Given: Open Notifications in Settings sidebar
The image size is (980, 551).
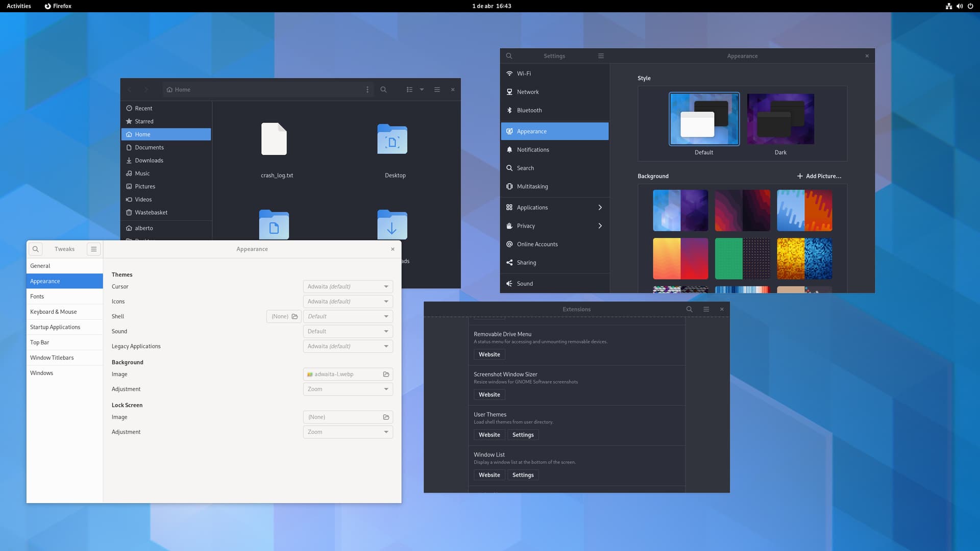Looking at the screenshot, I should click(555, 149).
